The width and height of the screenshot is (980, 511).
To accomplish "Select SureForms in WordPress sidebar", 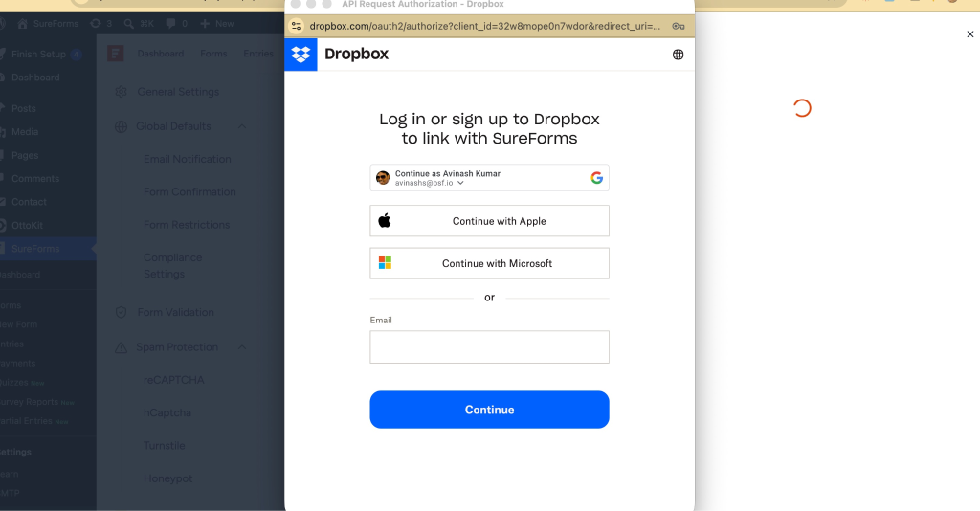I will point(35,249).
